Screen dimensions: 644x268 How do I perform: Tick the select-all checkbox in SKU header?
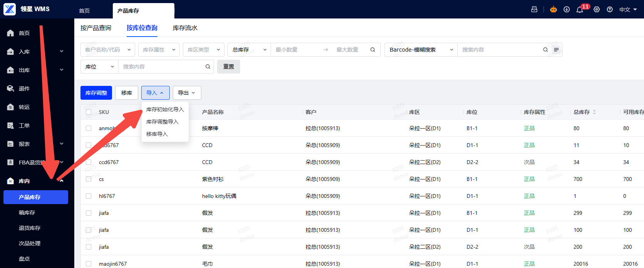(89, 112)
